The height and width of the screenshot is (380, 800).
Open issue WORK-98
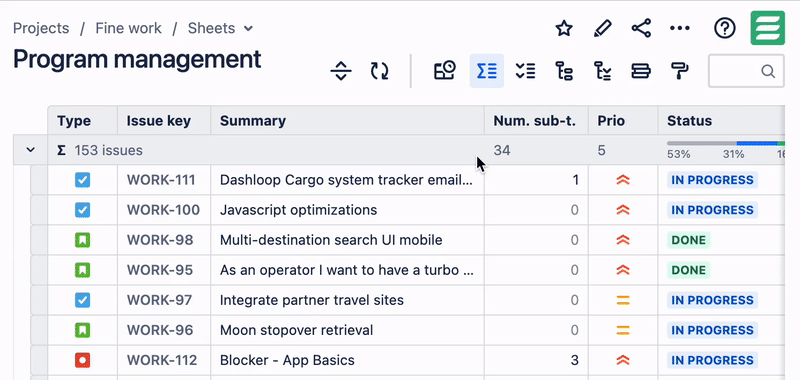click(160, 240)
